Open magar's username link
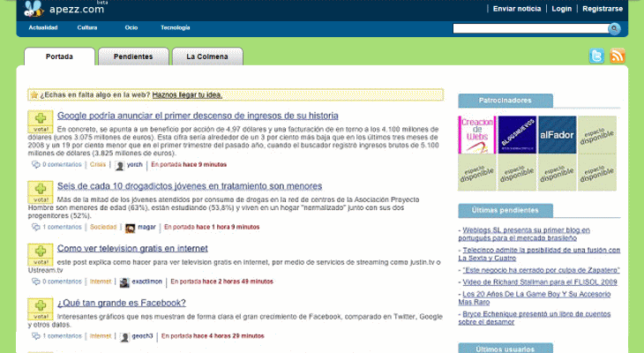Screen dimensions: 644x353 [146, 227]
